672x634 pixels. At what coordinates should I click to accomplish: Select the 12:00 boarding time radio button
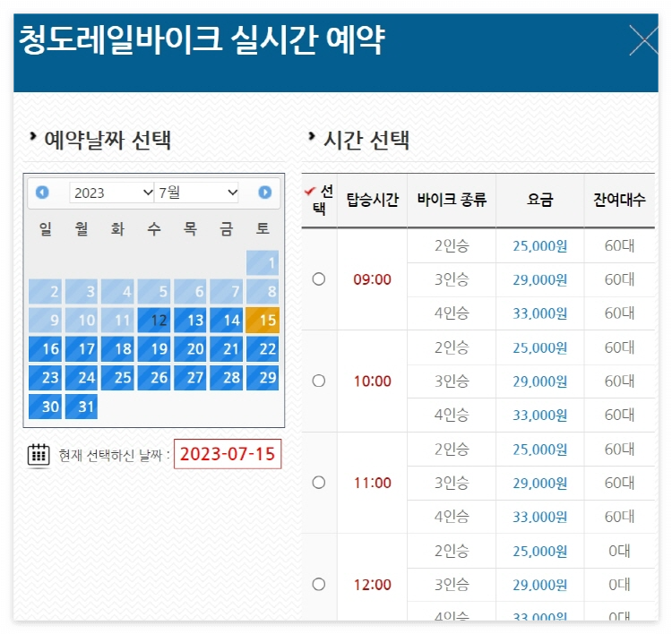pos(318,585)
